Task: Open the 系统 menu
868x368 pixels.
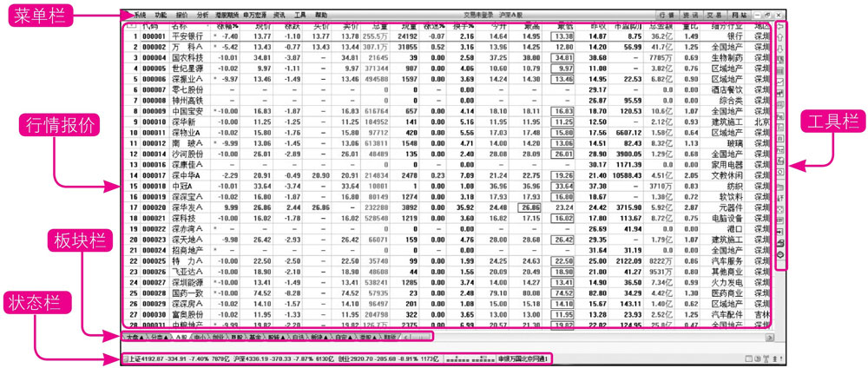Action: (140, 16)
